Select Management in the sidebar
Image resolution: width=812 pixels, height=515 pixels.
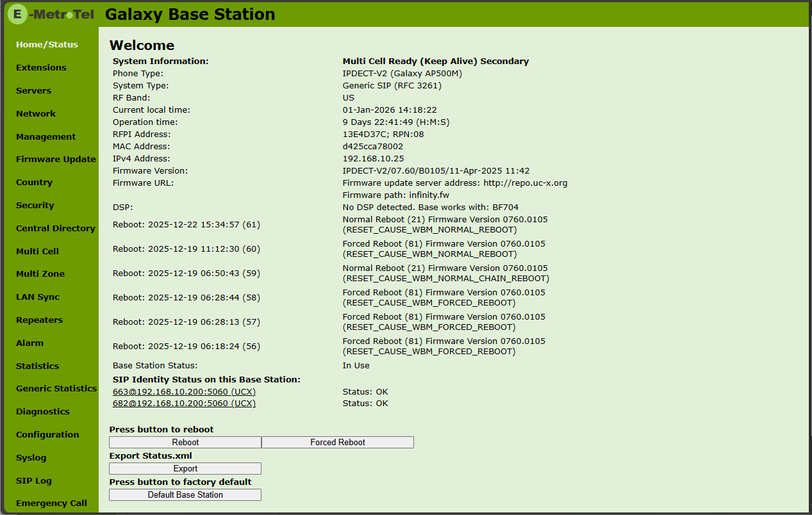46,137
